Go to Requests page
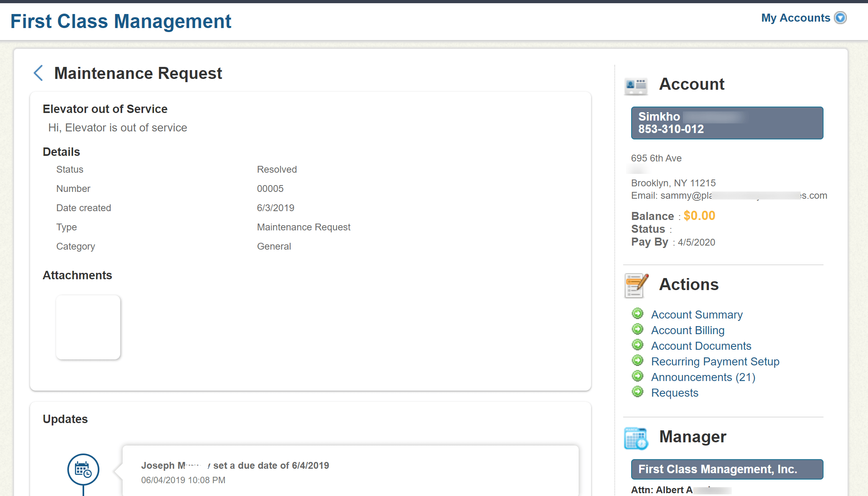 pos(675,393)
